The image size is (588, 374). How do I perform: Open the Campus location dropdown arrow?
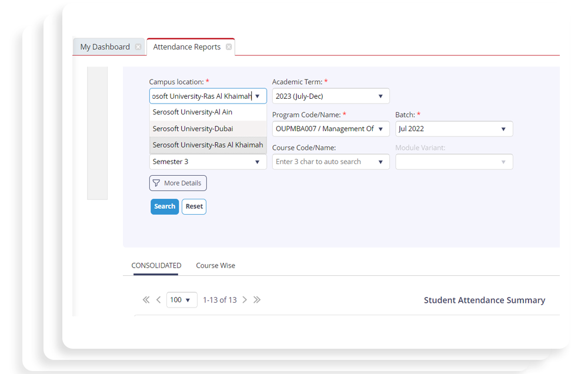(x=258, y=96)
